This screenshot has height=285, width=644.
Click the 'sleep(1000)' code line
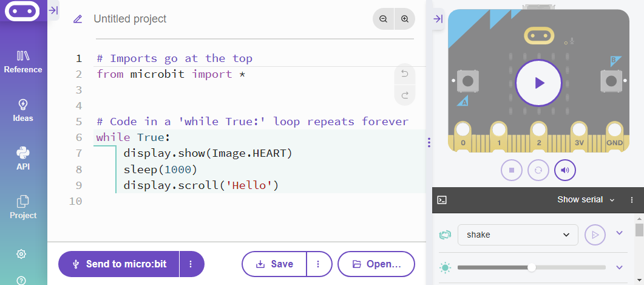click(x=160, y=170)
